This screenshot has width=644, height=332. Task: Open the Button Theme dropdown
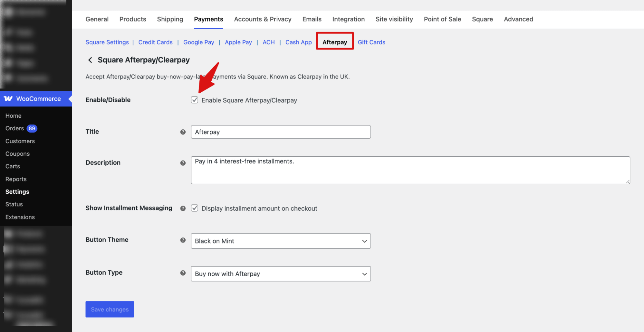pos(281,241)
